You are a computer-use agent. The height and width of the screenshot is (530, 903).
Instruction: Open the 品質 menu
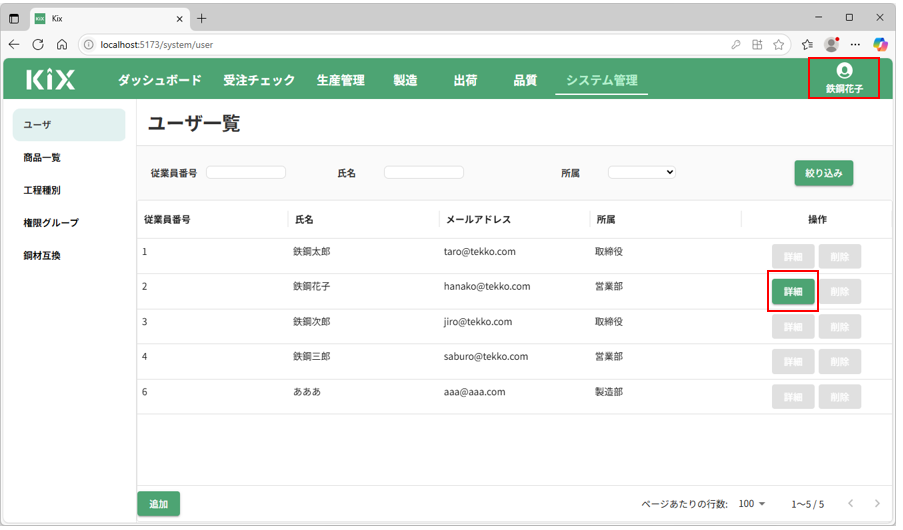tap(525, 80)
